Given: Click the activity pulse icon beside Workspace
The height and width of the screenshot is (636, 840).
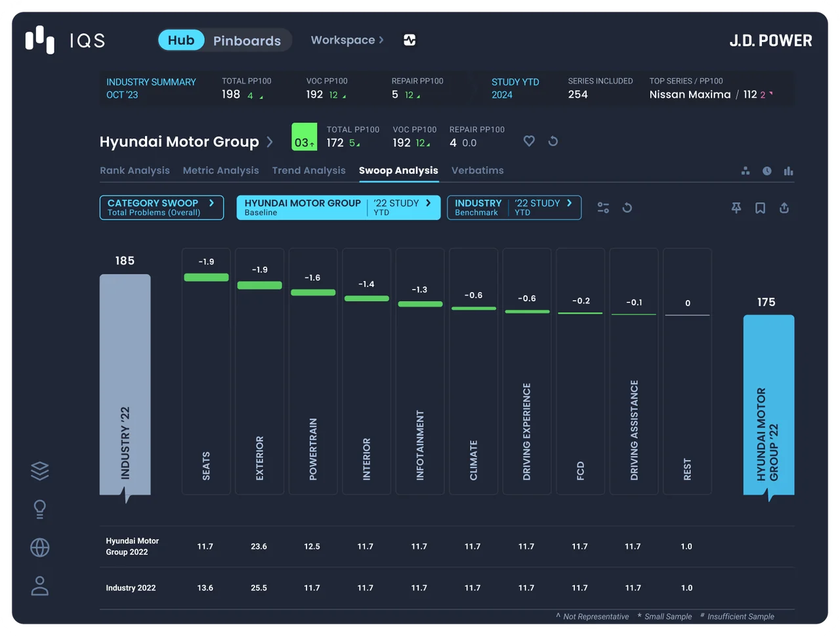Looking at the screenshot, I should click(x=409, y=40).
